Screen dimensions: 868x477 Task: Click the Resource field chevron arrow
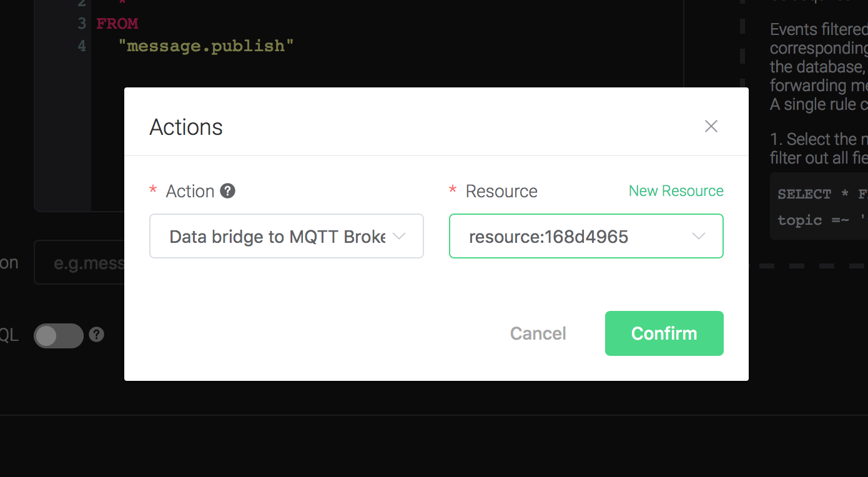699,236
